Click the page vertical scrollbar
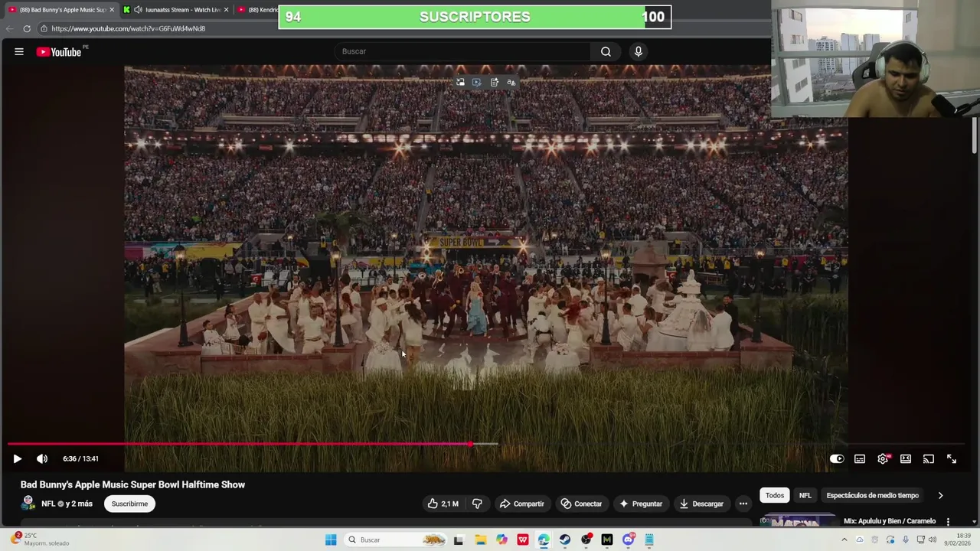 pyautogui.click(x=975, y=134)
